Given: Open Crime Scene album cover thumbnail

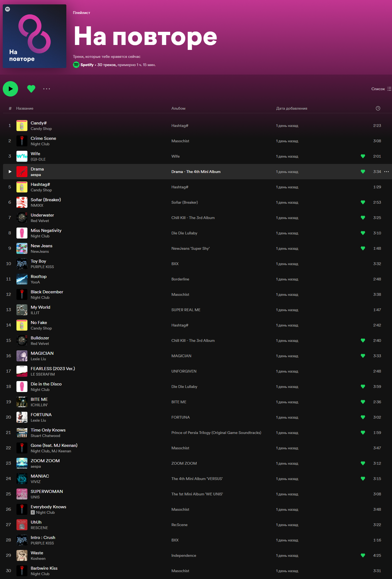Looking at the screenshot, I should click(22, 141).
